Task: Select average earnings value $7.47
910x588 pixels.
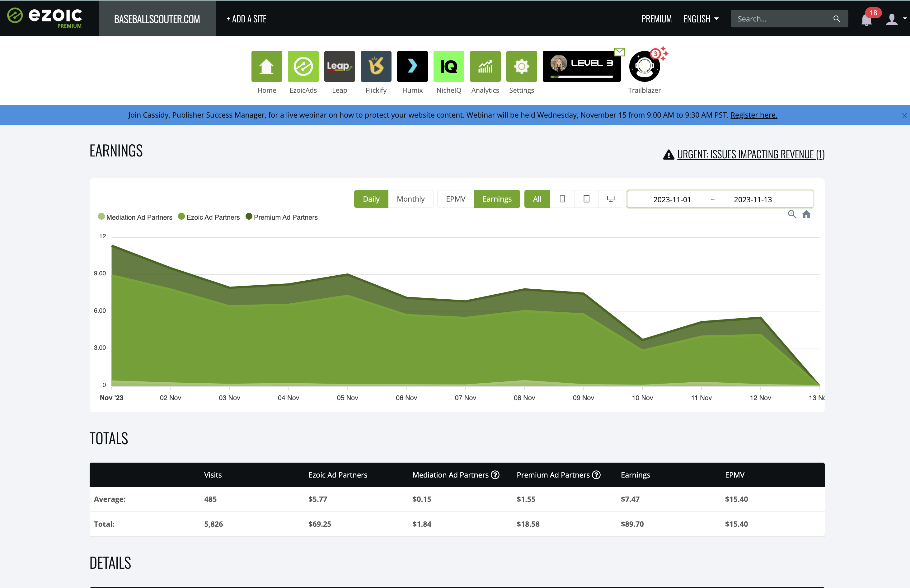Action: click(630, 499)
